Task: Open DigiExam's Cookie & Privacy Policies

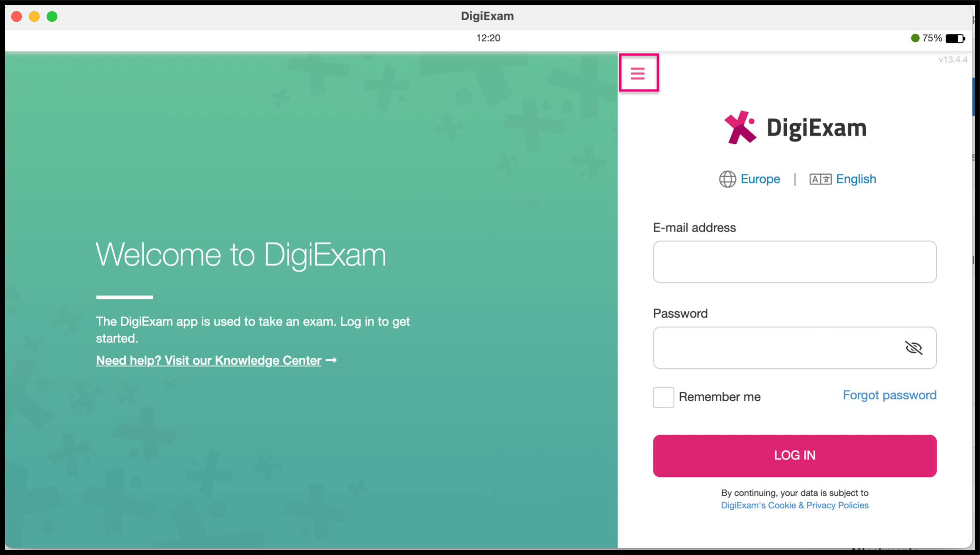Action: 795,505
